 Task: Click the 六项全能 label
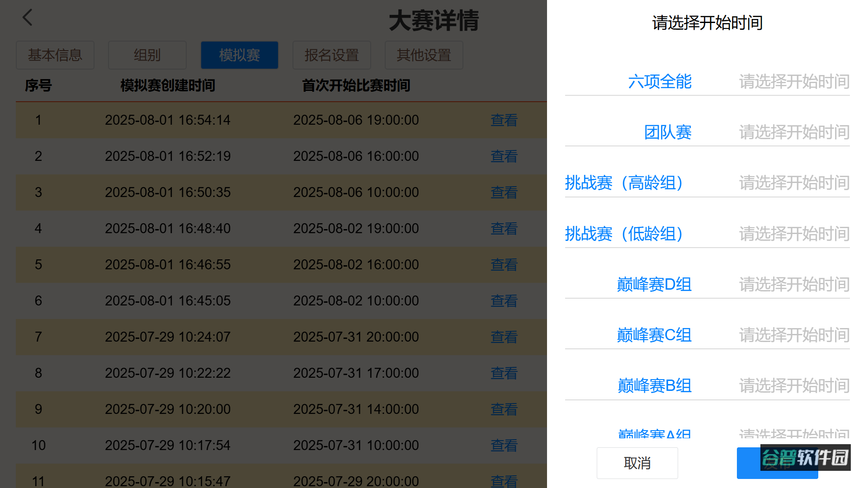(660, 82)
